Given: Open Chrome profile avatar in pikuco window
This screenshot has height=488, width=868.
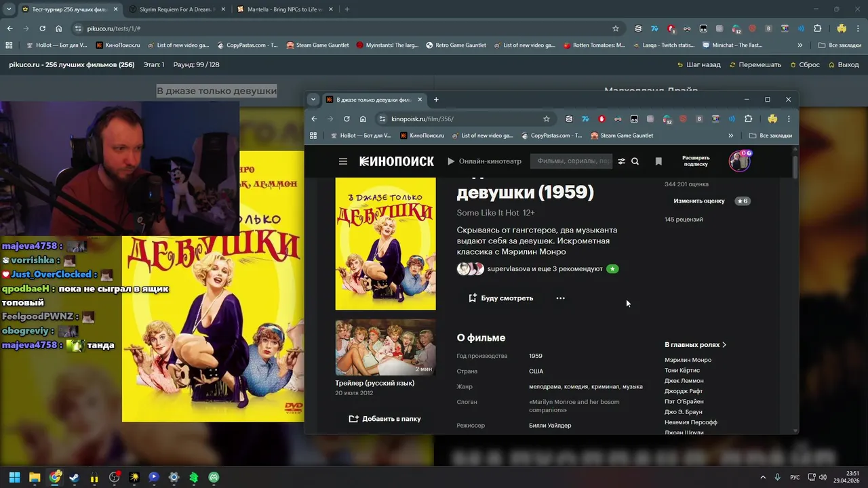Looking at the screenshot, I should pyautogui.click(x=842, y=28).
